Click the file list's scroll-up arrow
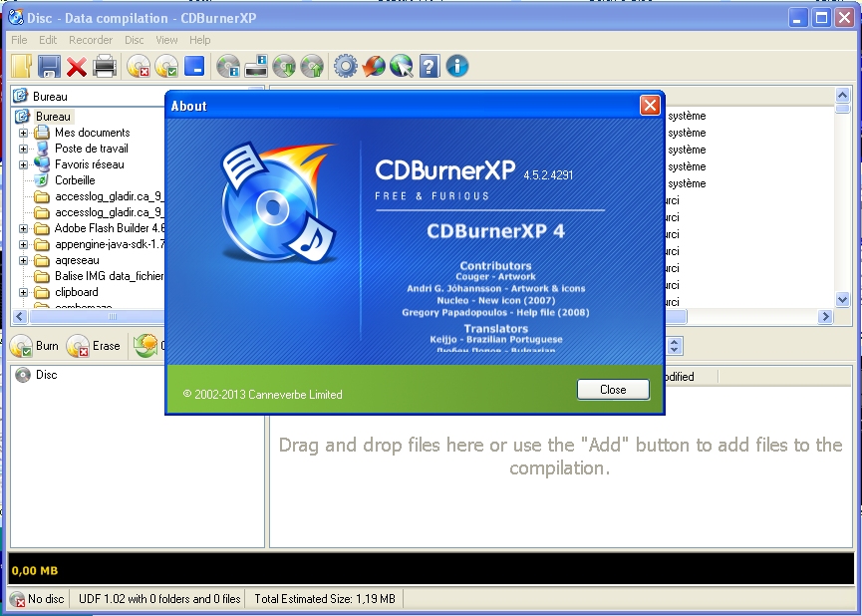 click(842, 95)
